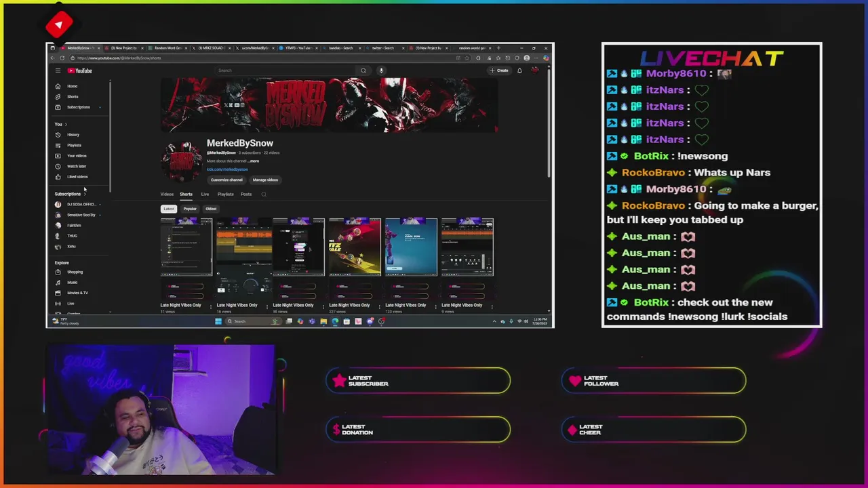Click the Customize channel button
Screen dimensions: 868x488
click(226, 180)
